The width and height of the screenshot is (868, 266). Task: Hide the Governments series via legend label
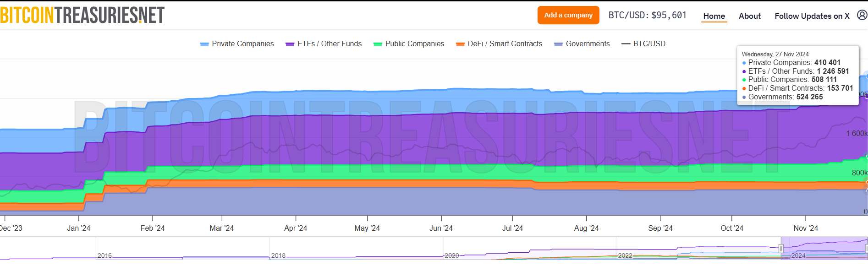click(x=588, y=44)
